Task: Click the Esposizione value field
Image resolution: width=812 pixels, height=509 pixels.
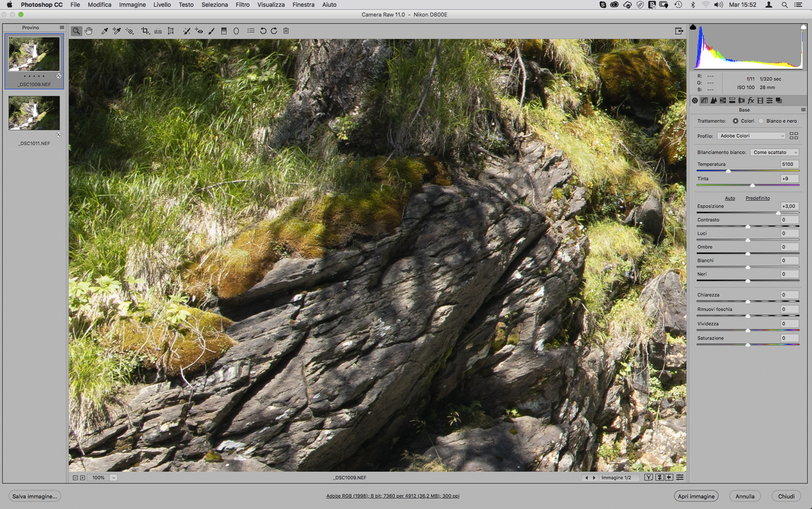Action: pos(790,206)
